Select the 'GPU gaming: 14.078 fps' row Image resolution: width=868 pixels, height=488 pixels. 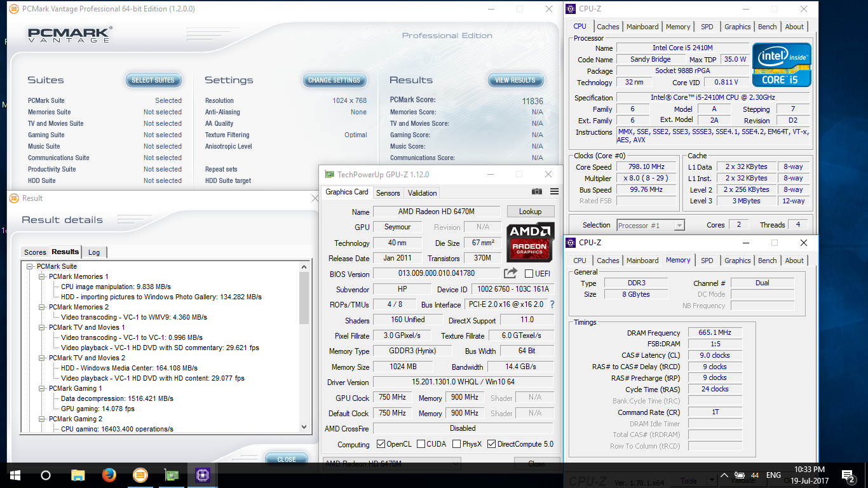(x=98, y=409)
